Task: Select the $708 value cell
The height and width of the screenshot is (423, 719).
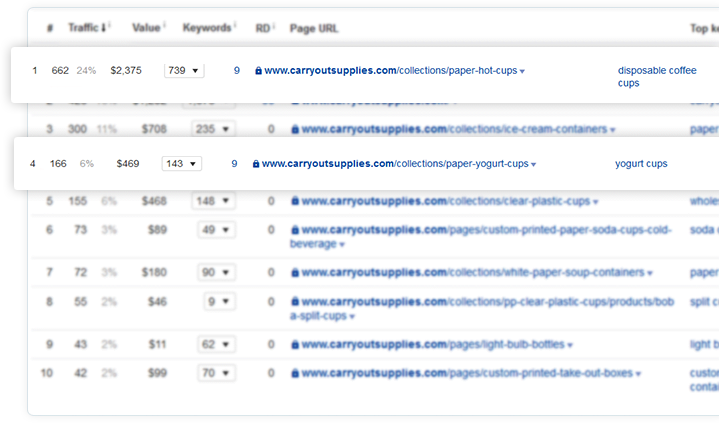Action: [x=154, y=129]
